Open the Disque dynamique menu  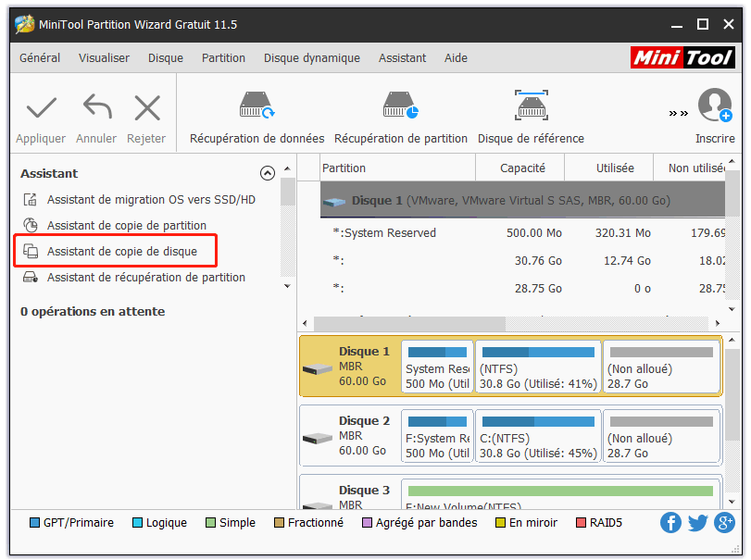click(311, 57)
